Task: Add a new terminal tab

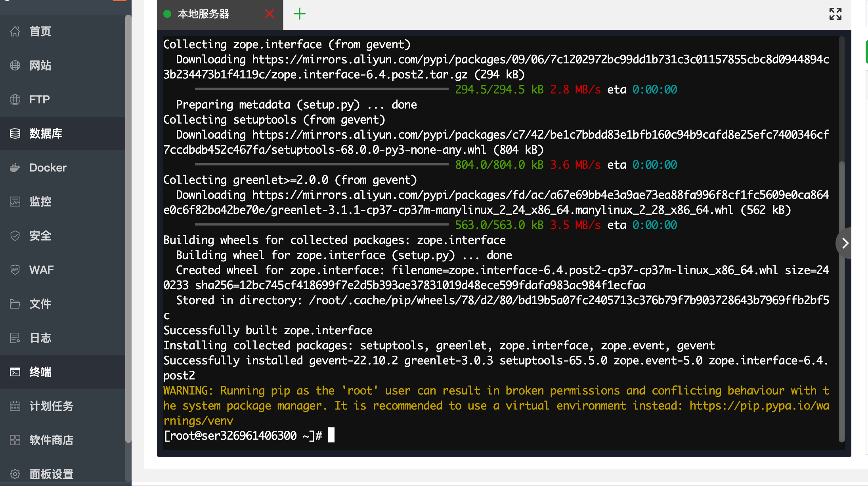Action: click(x=300, y=14)
